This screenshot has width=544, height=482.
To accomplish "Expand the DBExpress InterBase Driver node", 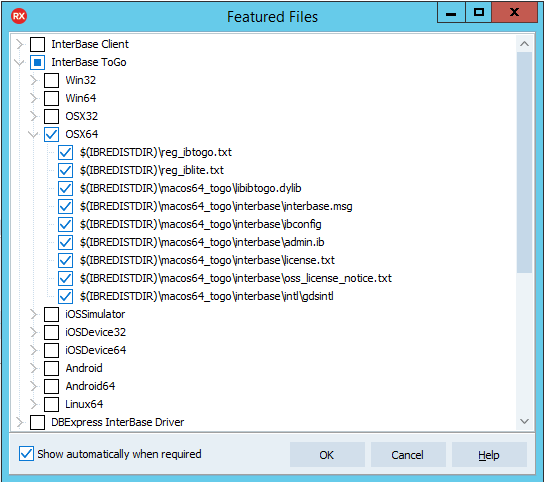I will click(x=19, y=422).
